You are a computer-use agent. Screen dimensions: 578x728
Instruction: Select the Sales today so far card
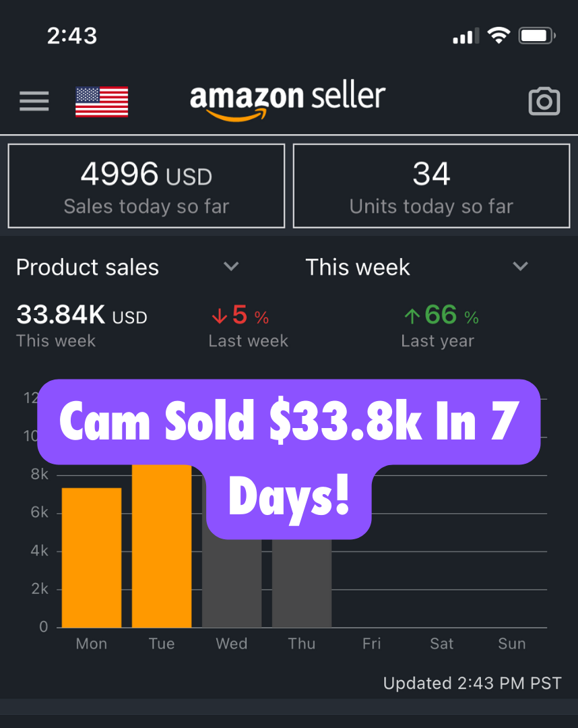[x=146, y=185]
